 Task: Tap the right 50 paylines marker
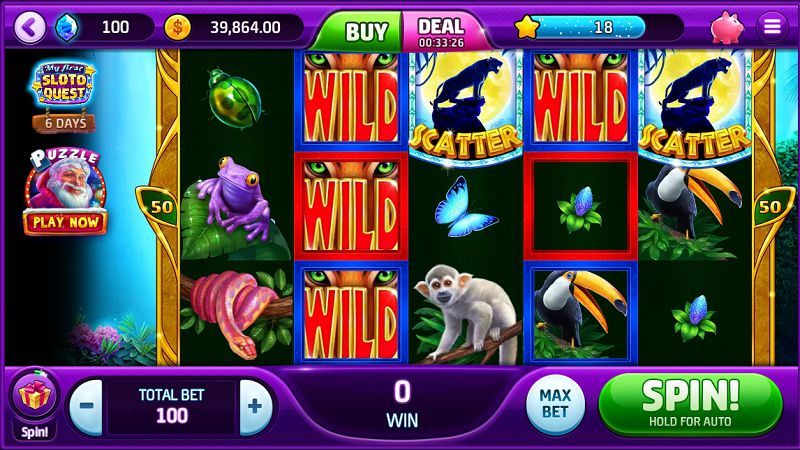(771, 206)
